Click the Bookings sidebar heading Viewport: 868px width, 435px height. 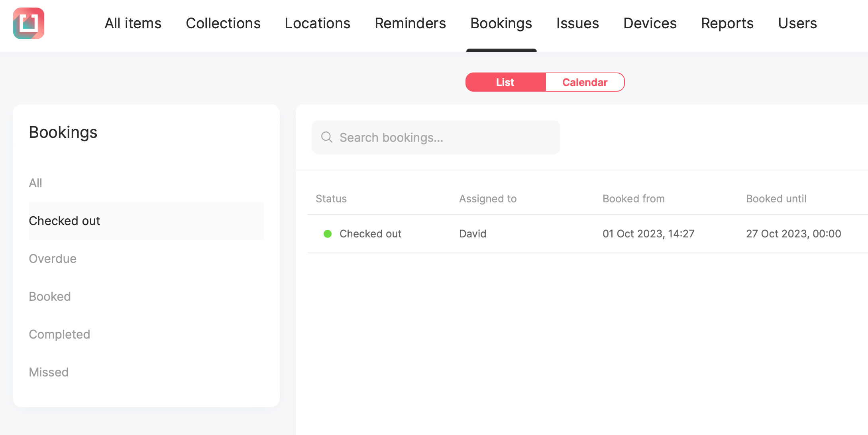coord(63,132)
